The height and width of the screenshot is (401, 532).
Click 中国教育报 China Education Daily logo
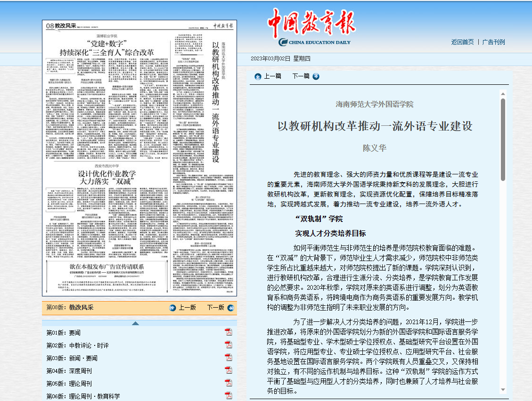click(x=312, y=28)
